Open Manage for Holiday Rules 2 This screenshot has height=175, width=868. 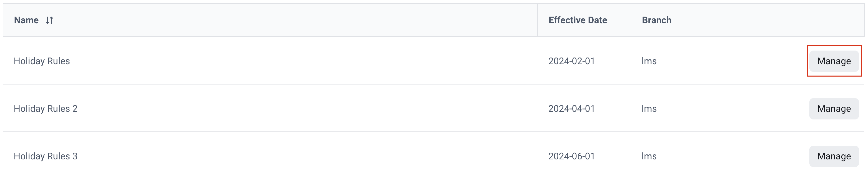[834, 108]
